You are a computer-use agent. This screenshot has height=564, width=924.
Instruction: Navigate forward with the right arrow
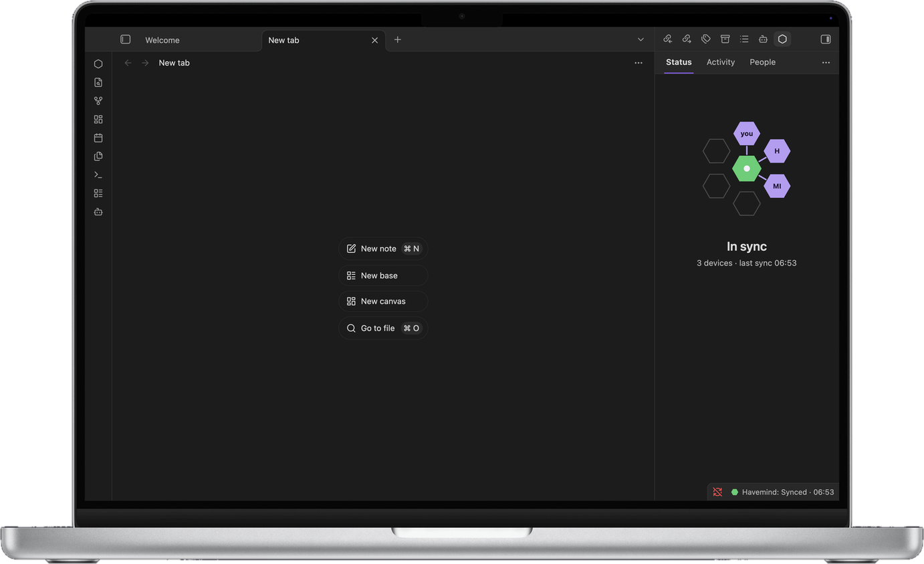[145, 63]
